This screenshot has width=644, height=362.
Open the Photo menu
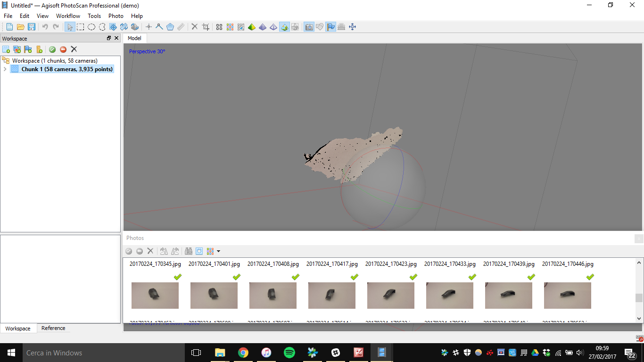click(116, 16)
